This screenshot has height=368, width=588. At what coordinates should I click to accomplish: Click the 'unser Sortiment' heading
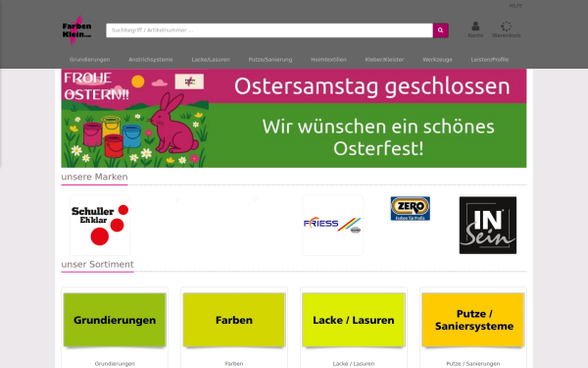pos(97,264)
